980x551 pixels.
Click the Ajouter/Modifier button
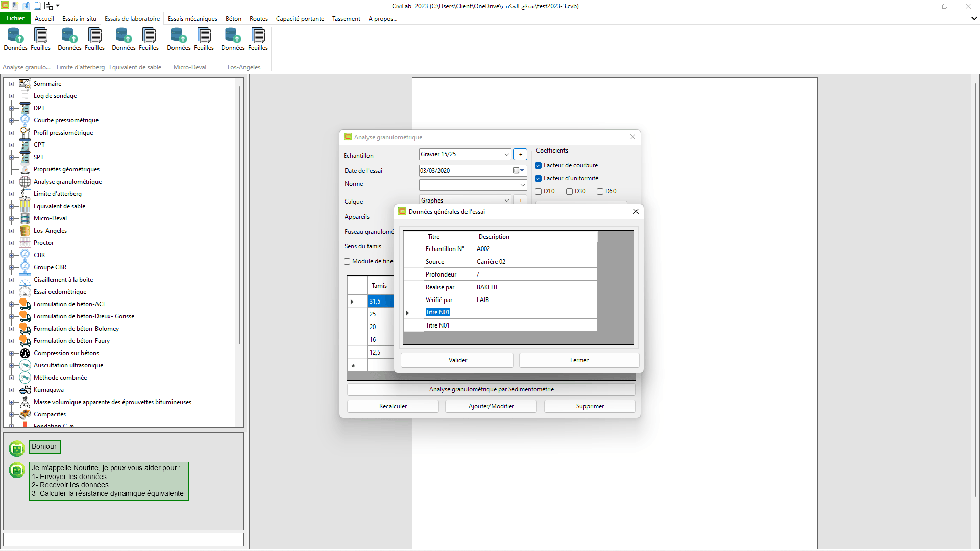tap(491, 406)
